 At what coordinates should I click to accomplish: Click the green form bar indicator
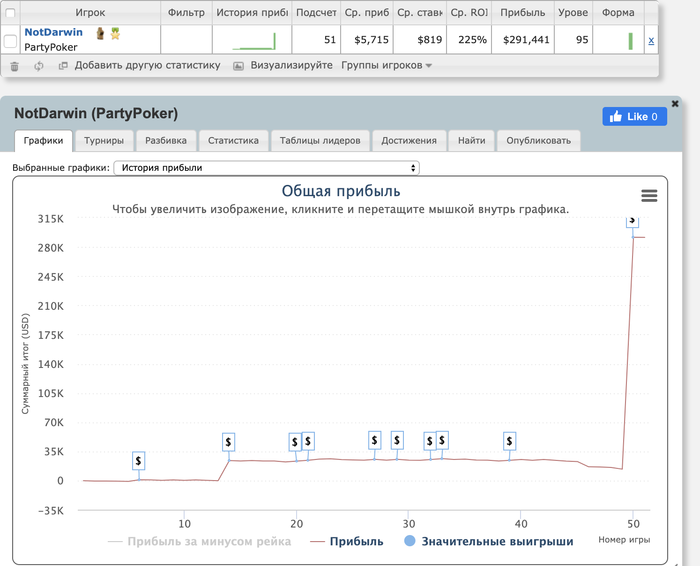630,41
